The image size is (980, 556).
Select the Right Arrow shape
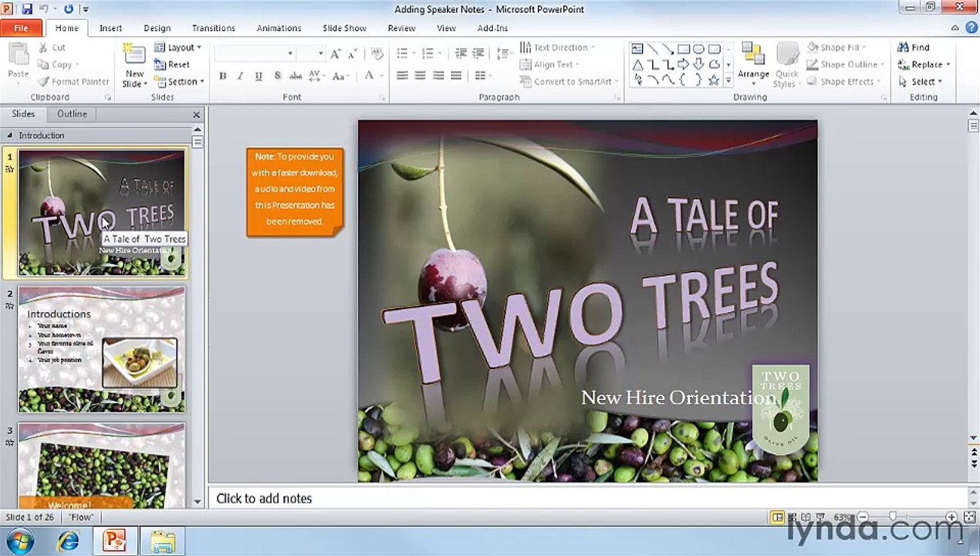click(x=684, y=65)
